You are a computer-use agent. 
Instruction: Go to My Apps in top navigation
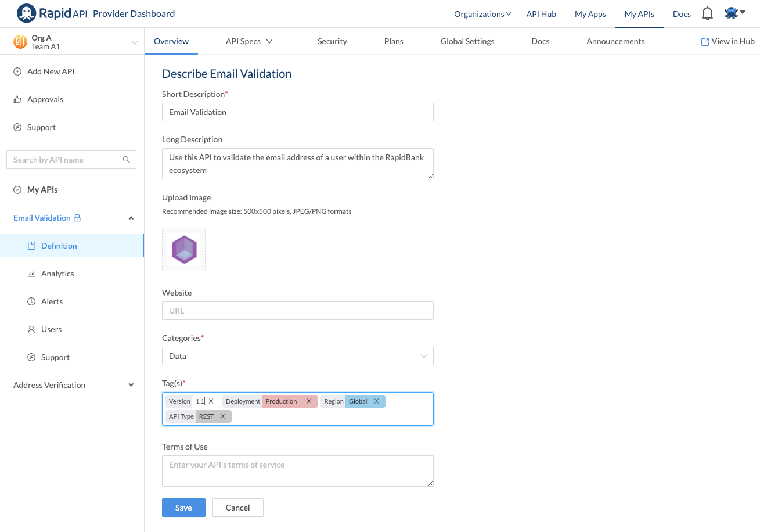(590, 14)
